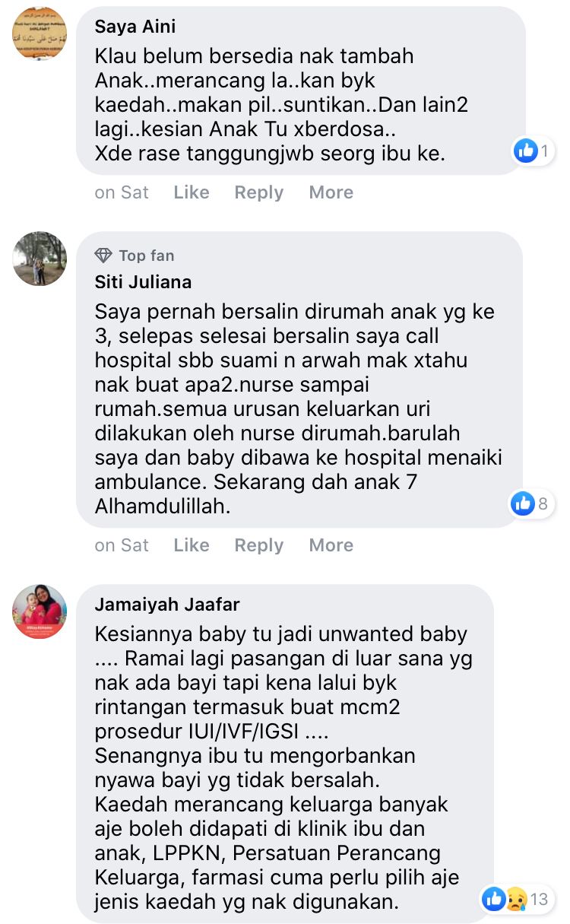Like Saya Aini's comment

191,192
